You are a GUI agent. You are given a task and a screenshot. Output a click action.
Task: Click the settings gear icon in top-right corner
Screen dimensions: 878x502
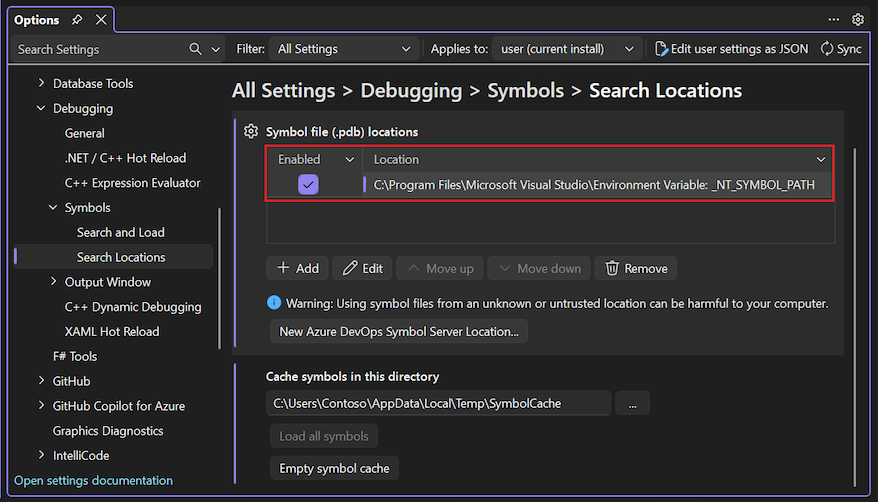[x=858, y=19]
